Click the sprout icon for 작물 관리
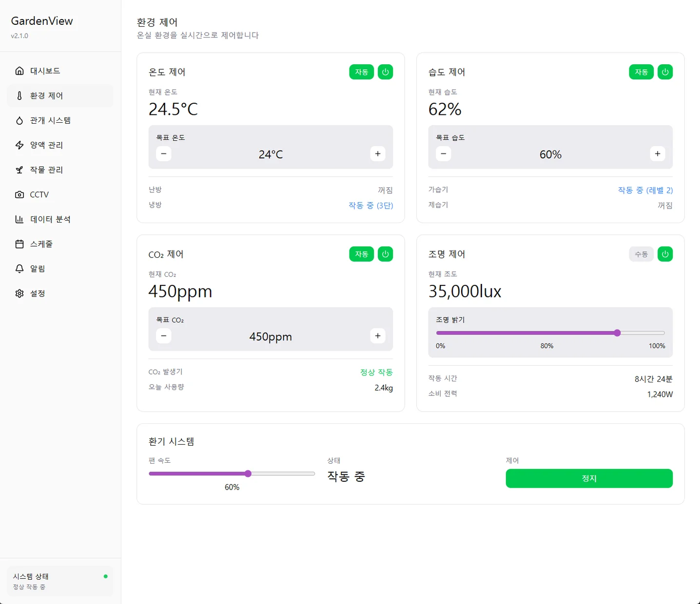The height and width of the screenshot is (604, 700). click(19, 170)
